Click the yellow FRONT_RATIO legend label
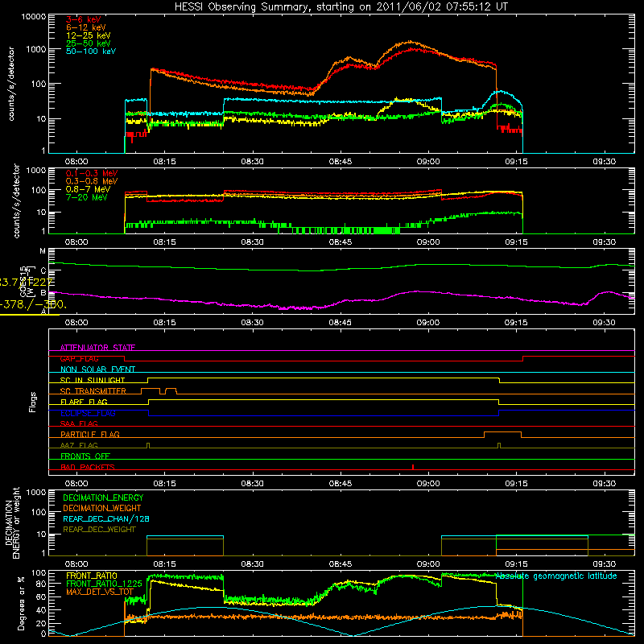The height and width of the screenshot is (644, 644). [x=92, y=576]
